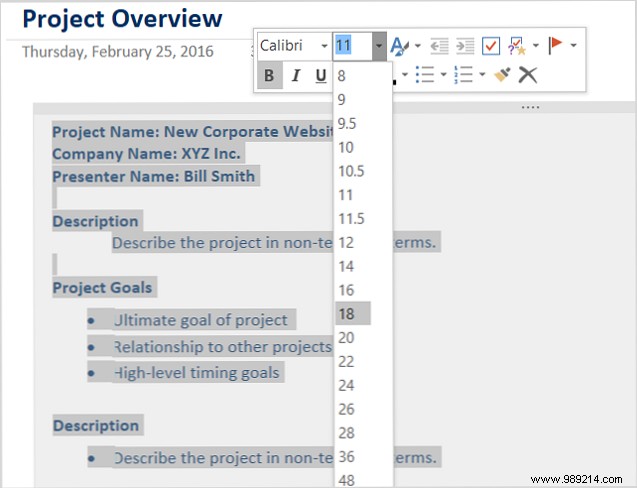The height and width of the screenshot is (488, 637).
Task: Choose font size 36
Action: (347, 457)
